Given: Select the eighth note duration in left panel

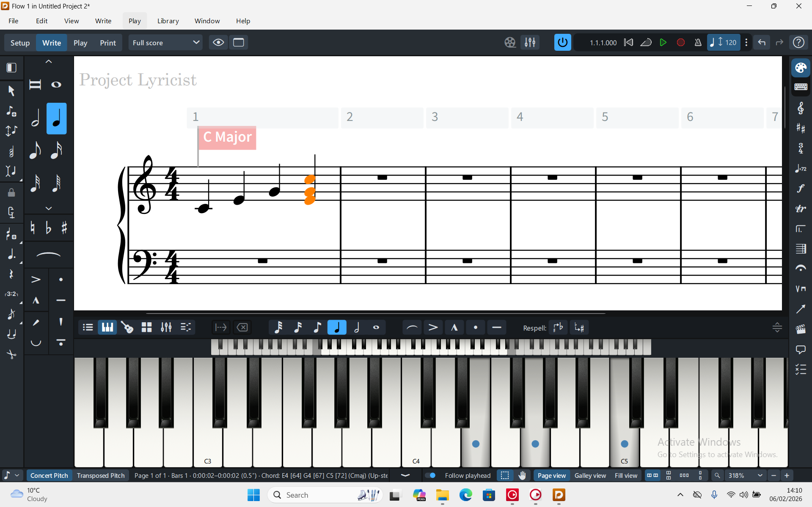Looking at the screenshot, I should [x=36, y=150].
